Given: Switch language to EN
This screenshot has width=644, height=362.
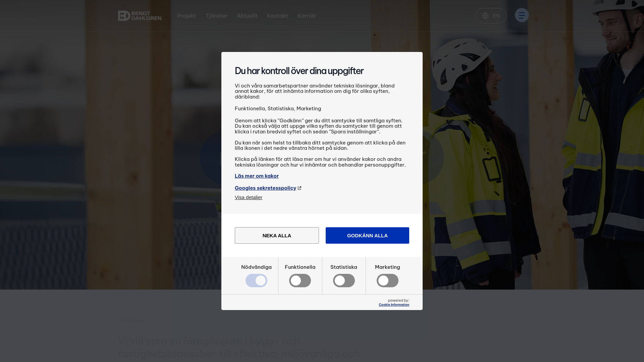Looking at the screenshot, I should pos(491,16).
